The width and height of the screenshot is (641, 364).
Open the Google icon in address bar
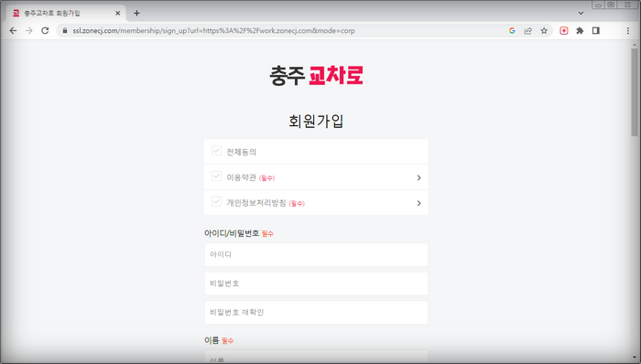[512, 30]
